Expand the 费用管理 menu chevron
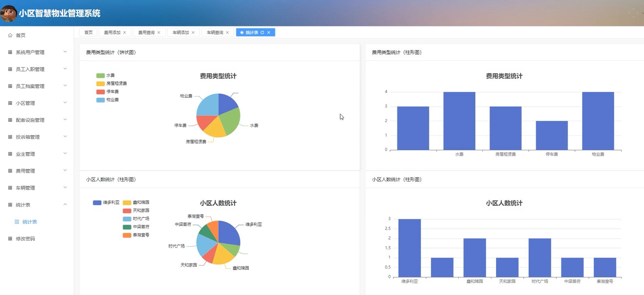Image resolution: width=644 pixels, height=295 pixels. [65, 170]
